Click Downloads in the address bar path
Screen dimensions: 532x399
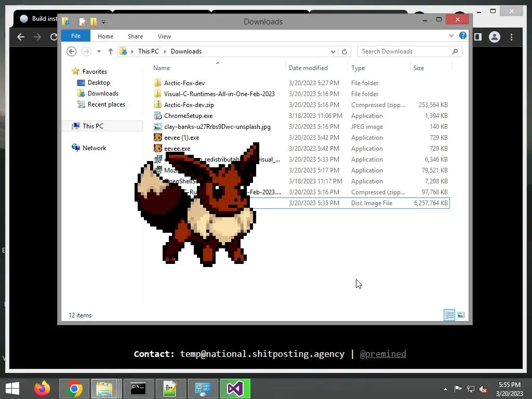186,51
